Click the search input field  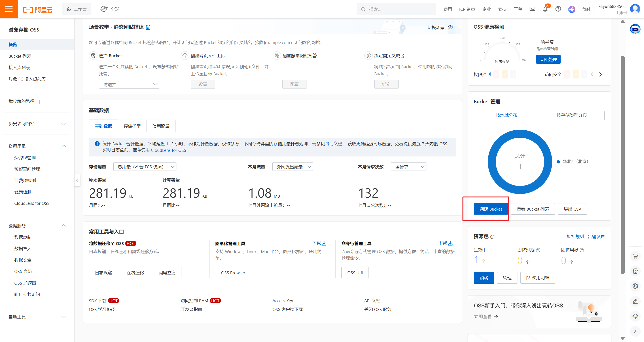tap(396, 9)
